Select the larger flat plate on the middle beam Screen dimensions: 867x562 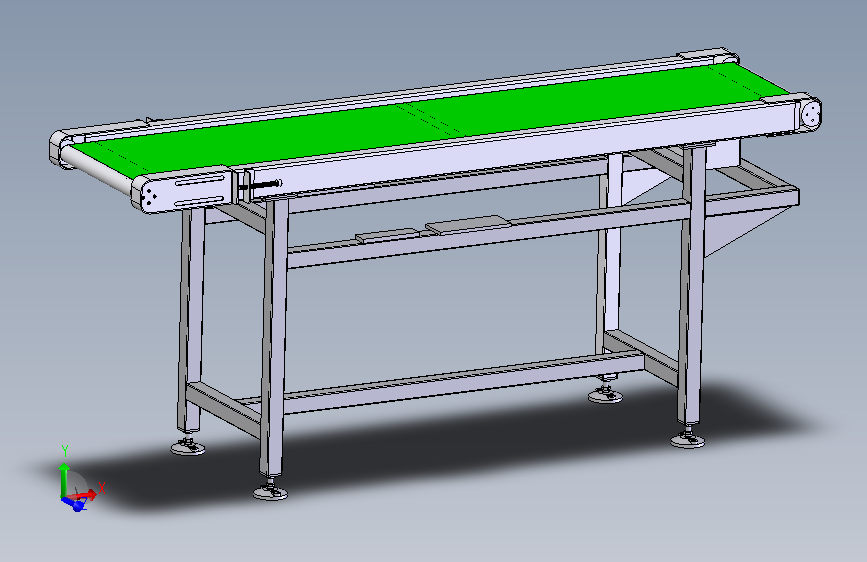pyautogui.click(x=467, y=223)
